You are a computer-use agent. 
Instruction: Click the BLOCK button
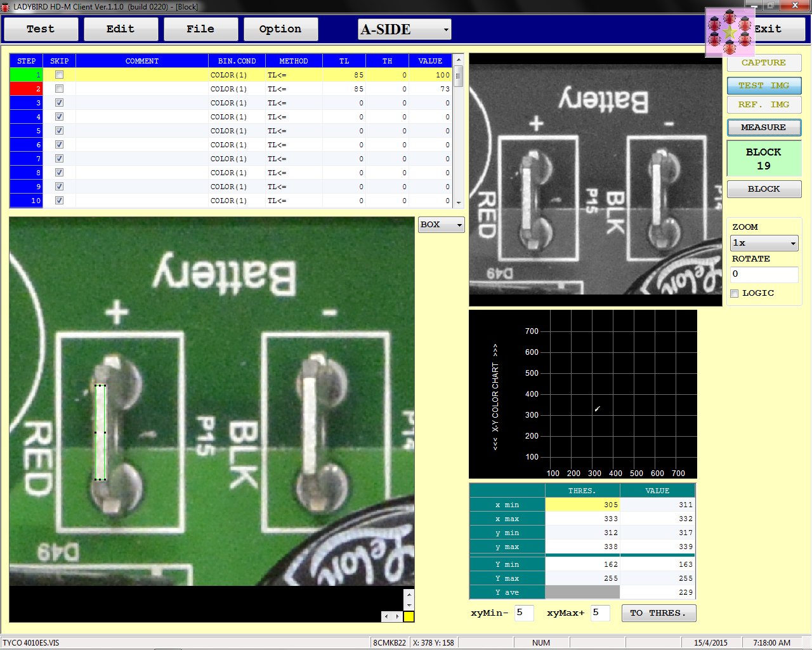point(764,189)
